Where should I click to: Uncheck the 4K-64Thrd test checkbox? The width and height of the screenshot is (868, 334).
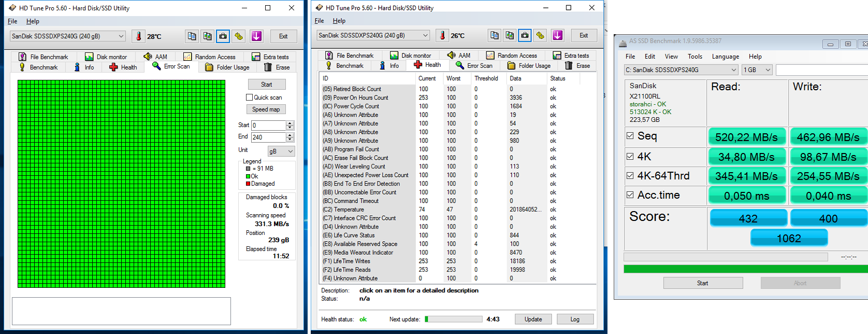point(630,176)
